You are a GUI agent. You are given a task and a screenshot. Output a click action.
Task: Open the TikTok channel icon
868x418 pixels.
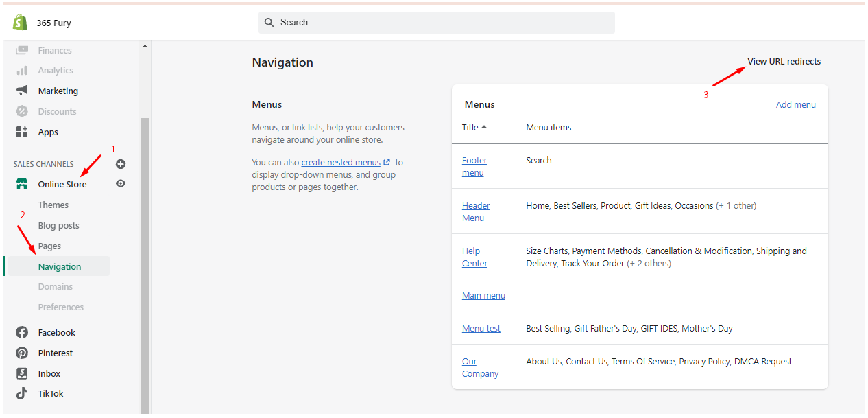coord(22,393)
